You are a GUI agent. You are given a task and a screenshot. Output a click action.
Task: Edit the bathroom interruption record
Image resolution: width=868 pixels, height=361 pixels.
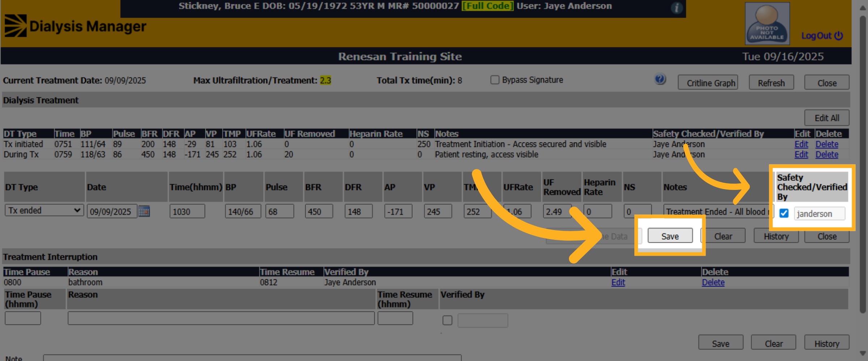618,282
